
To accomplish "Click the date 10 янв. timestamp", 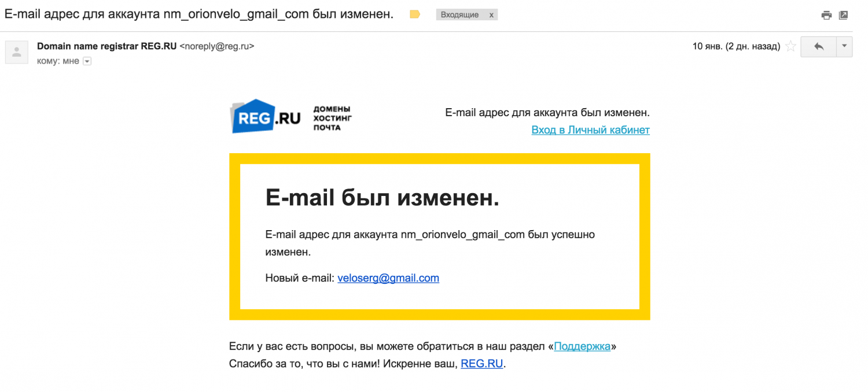I will click(736, 46).
